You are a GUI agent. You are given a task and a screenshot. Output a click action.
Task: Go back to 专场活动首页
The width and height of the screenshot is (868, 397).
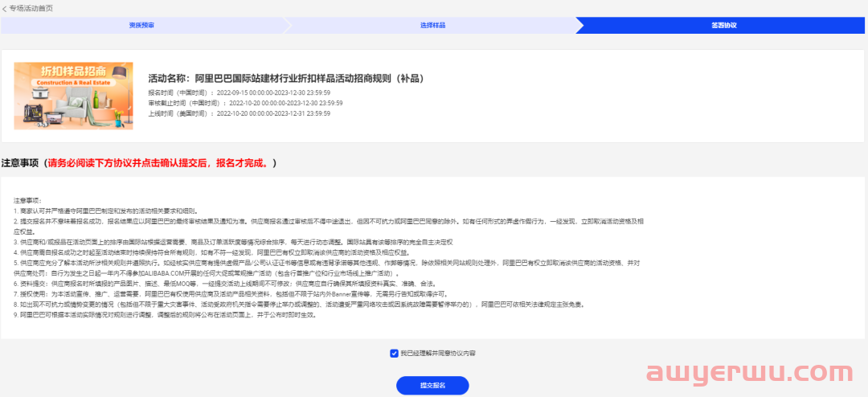click(31, 9)
